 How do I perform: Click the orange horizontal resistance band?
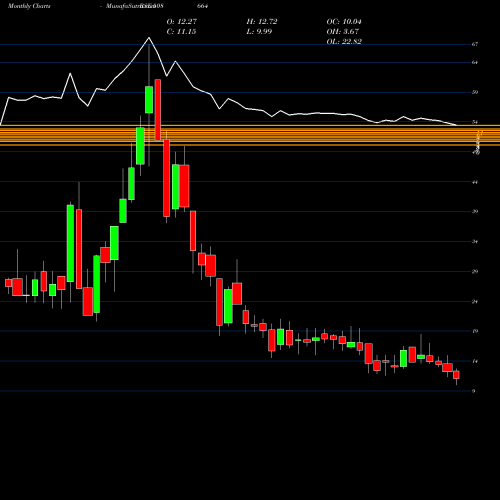click(x=250, y=135)
